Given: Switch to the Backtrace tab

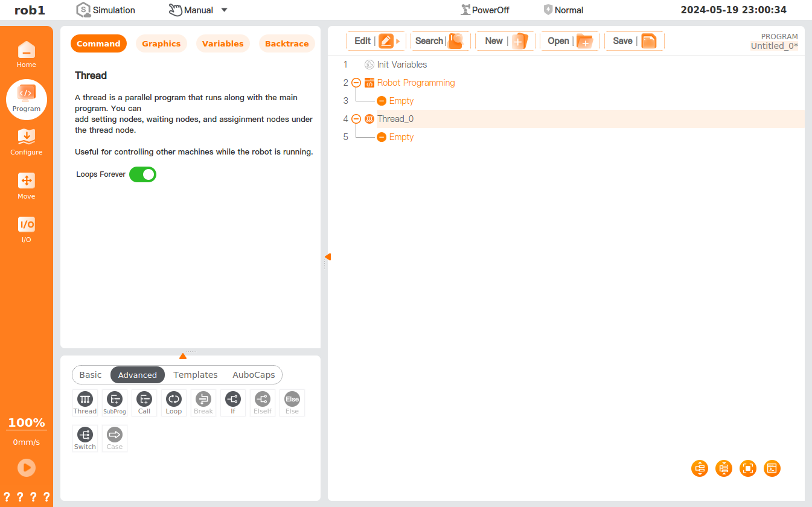Looking at the screenshot, I should pyautogui.click(x=287, y=43).
